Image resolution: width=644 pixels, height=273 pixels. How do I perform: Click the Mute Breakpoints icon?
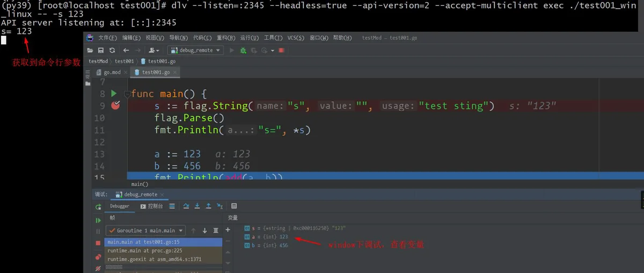click(98, 268)
